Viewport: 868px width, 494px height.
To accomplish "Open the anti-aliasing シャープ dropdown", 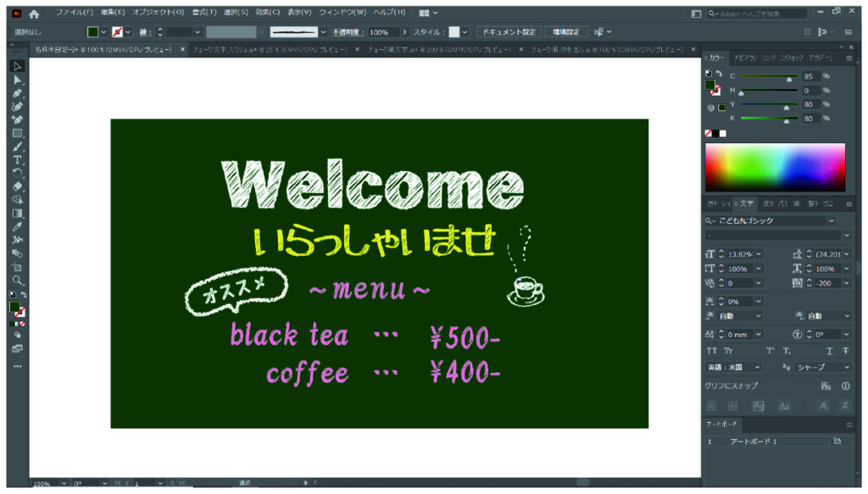I will pyautogui.click(x=822, y=367).
